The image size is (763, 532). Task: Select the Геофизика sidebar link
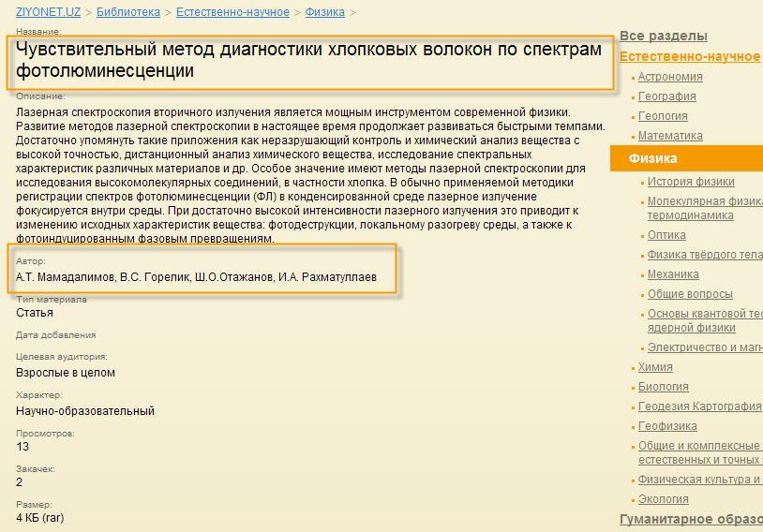(x=667, y=426)
